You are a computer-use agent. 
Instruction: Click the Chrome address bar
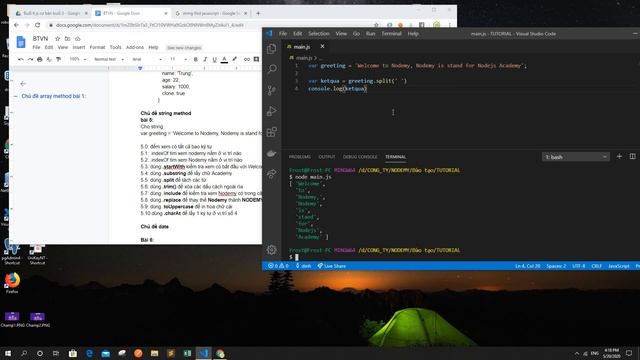click(208, 25)
